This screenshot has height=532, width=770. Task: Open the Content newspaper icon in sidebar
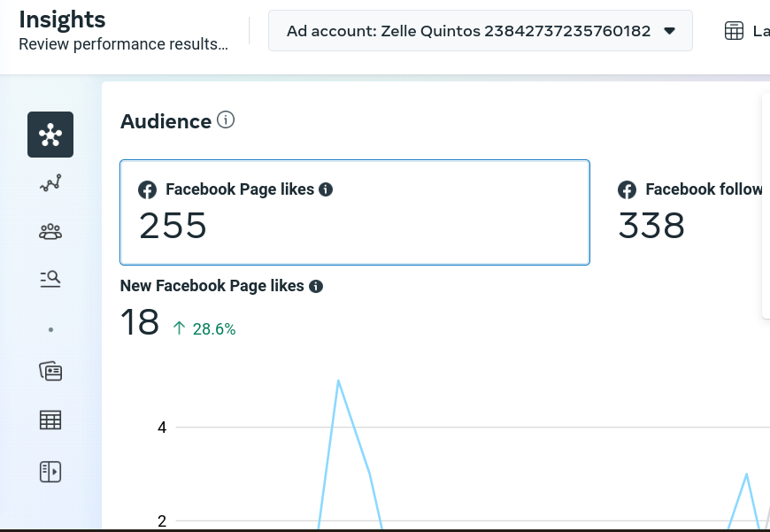(50, 371)
